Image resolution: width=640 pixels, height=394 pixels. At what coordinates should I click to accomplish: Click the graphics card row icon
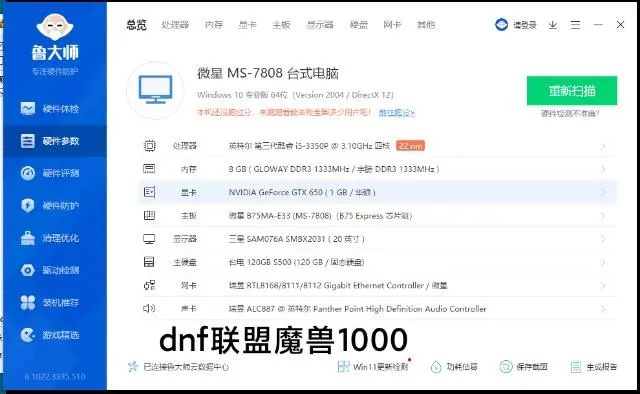point(149,192)
